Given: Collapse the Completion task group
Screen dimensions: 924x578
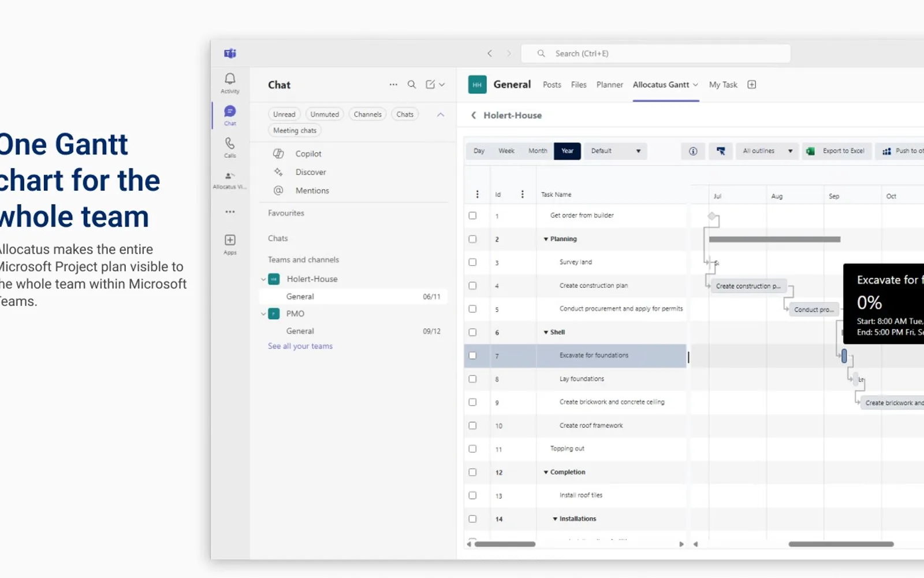Looking at the screenshot, I should tap(546, 472).
